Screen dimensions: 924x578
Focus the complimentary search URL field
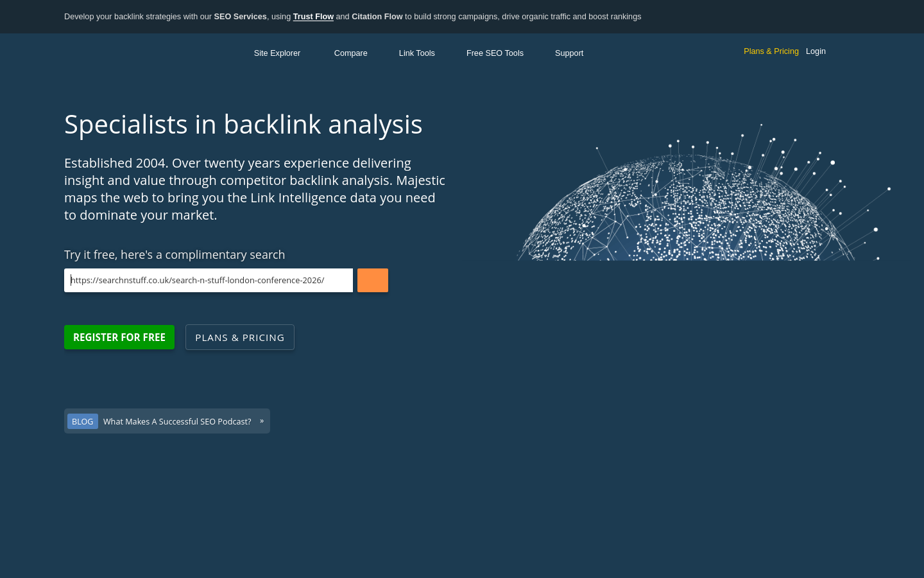coord(209,280)
